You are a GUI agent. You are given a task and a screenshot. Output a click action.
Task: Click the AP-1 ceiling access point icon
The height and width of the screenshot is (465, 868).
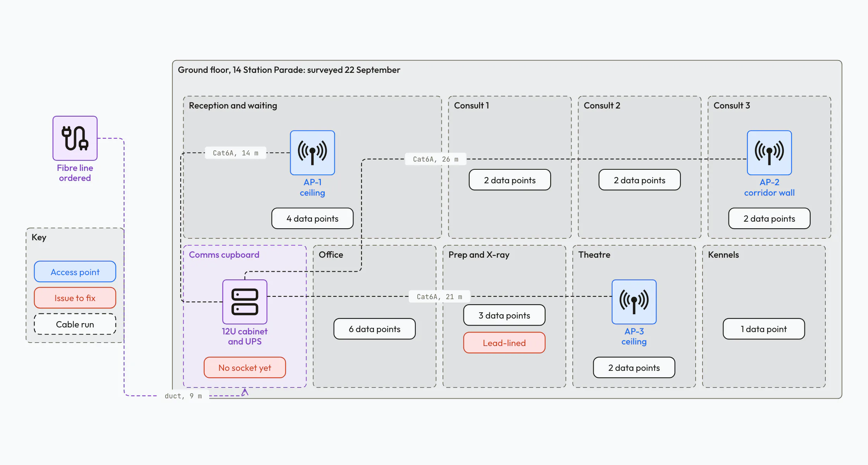(312, 153)
